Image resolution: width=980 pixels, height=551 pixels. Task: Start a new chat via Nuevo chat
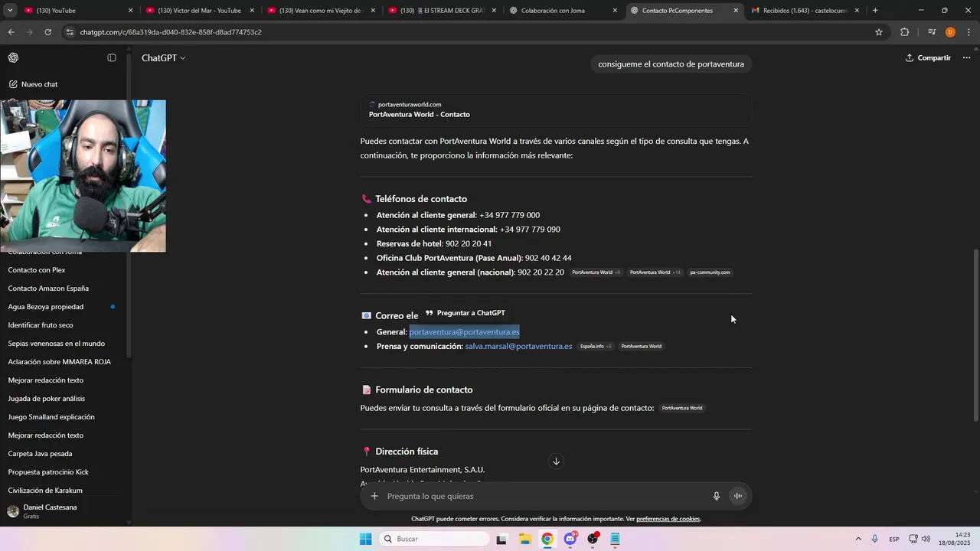(34, 84)
